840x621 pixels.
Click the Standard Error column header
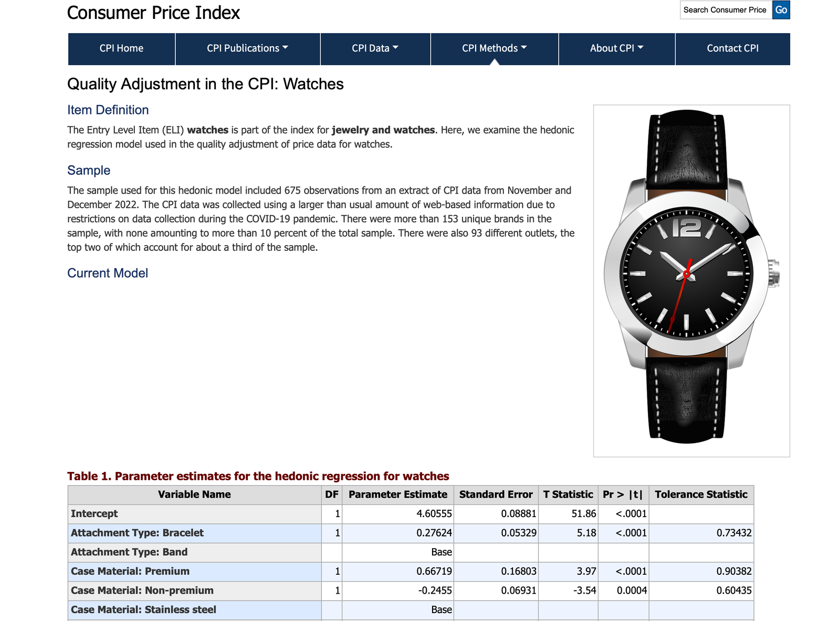point(496,494)
